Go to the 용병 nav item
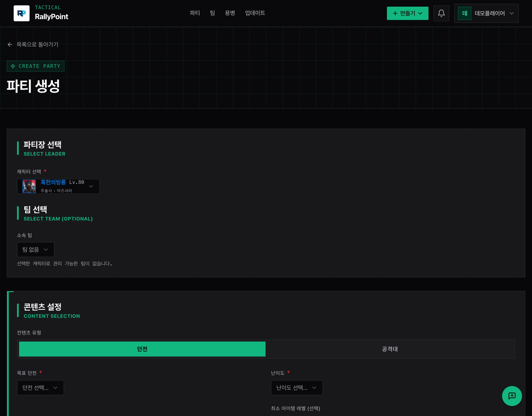The image size is (532, 416). pyautogui.click(x=230, y=13)
